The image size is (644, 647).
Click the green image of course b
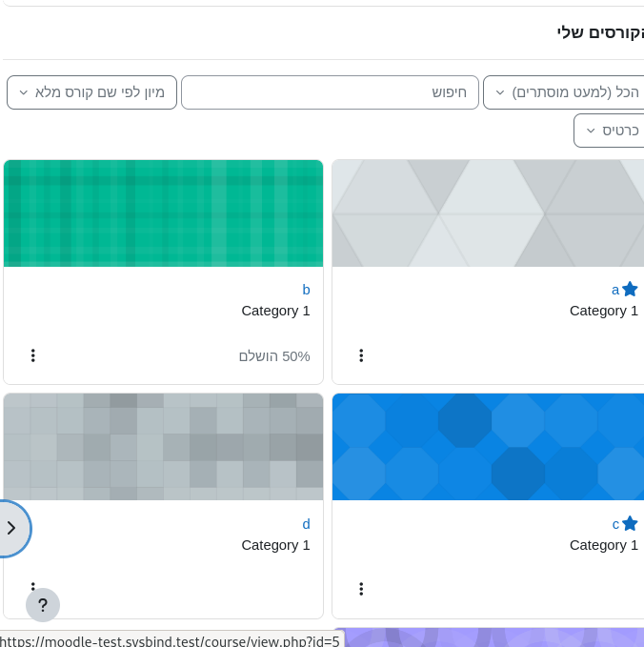[163, 213]
